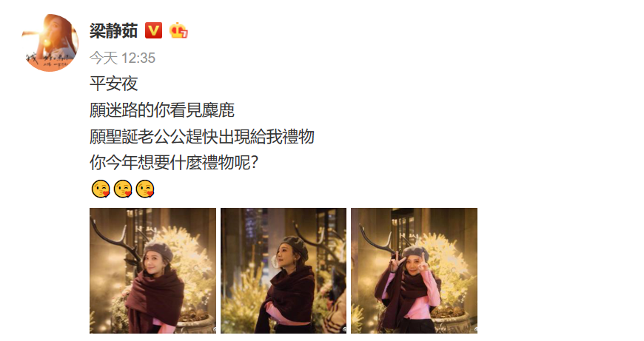This screenshot has width=644, height=341.
Task: Open the round profile avatar of 梁静茹
Action: pyautogui.click(x=50, y=43)
